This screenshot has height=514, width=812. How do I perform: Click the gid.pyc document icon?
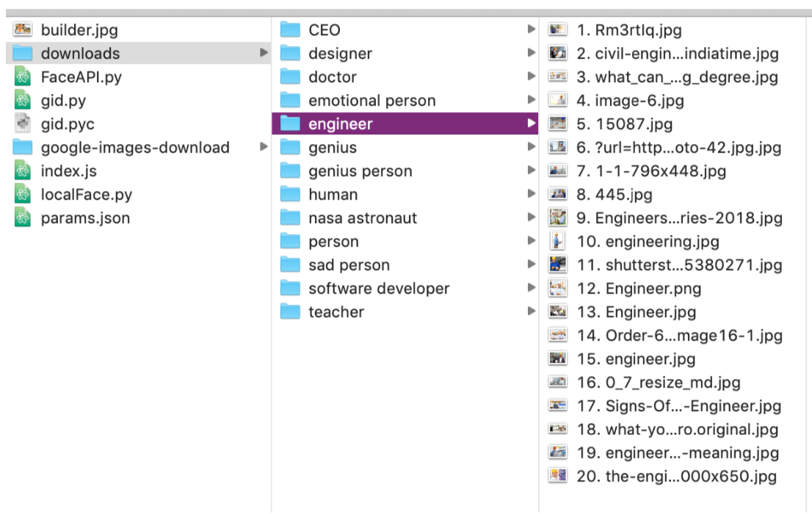[x=22, y=123]
